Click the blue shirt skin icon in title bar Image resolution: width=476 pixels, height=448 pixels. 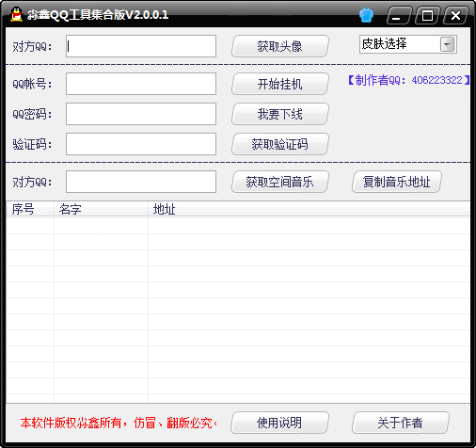click(x=366, y=15)
